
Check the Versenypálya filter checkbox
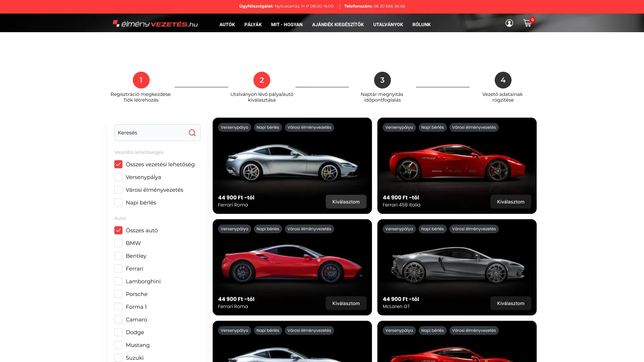point(118,177)
